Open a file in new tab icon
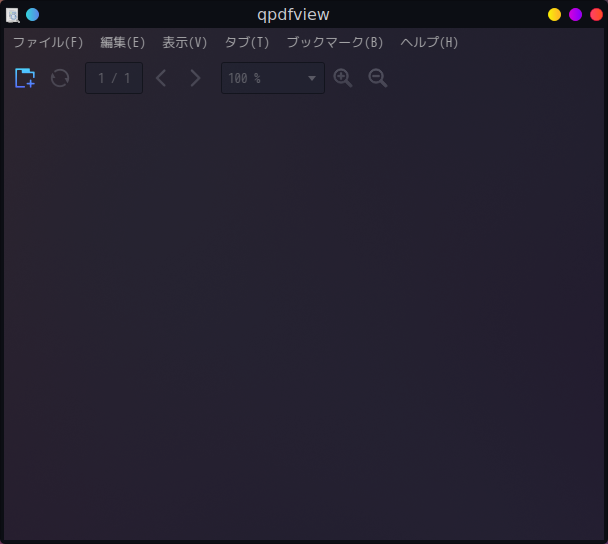Image resolution: width=608 pixels, height=544 pixels. (25, 78)
